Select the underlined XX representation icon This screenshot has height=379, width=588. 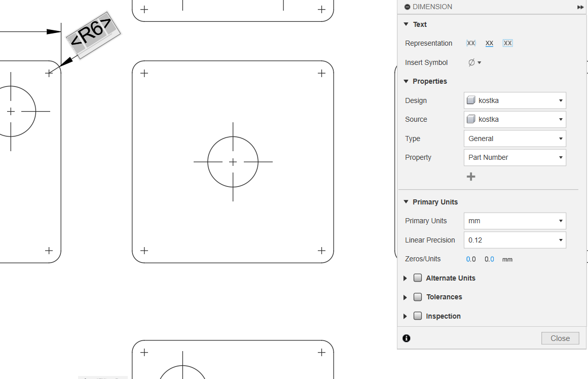click(x=489, y=43)
